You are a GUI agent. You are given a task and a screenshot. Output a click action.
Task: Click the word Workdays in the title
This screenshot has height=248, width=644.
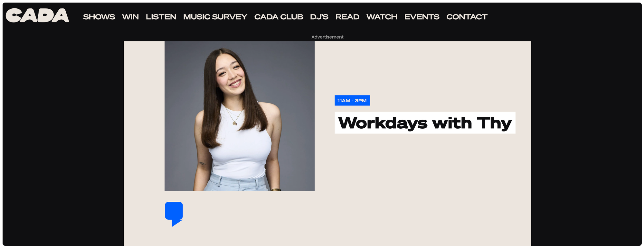click(x=383, y=123)
